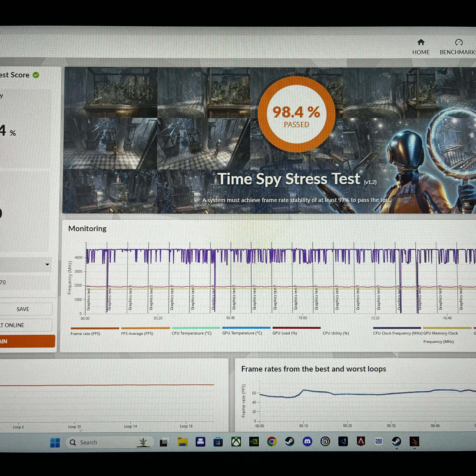Open Apex Legends from taskbar

pyautogui.click(x=361, y=441)
